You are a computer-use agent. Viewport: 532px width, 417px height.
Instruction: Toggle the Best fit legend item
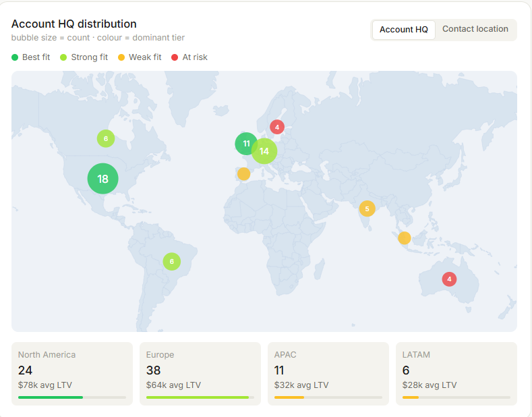pyautogui.click(x=30, y=57)
